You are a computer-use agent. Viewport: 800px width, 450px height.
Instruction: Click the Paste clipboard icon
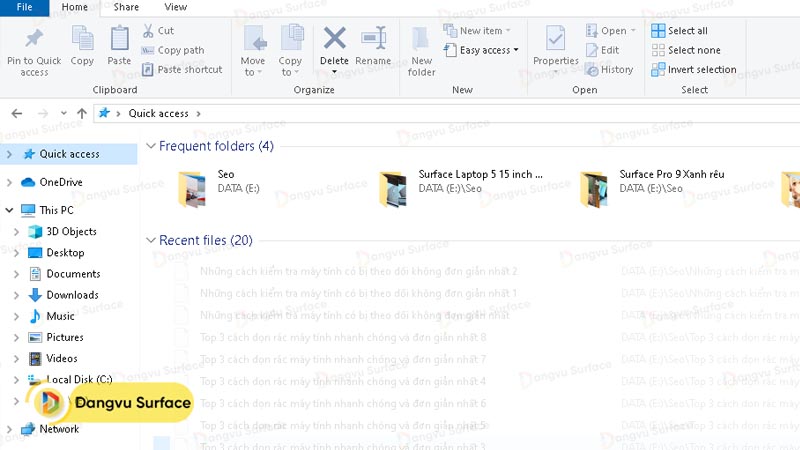[x=119, y=38]
